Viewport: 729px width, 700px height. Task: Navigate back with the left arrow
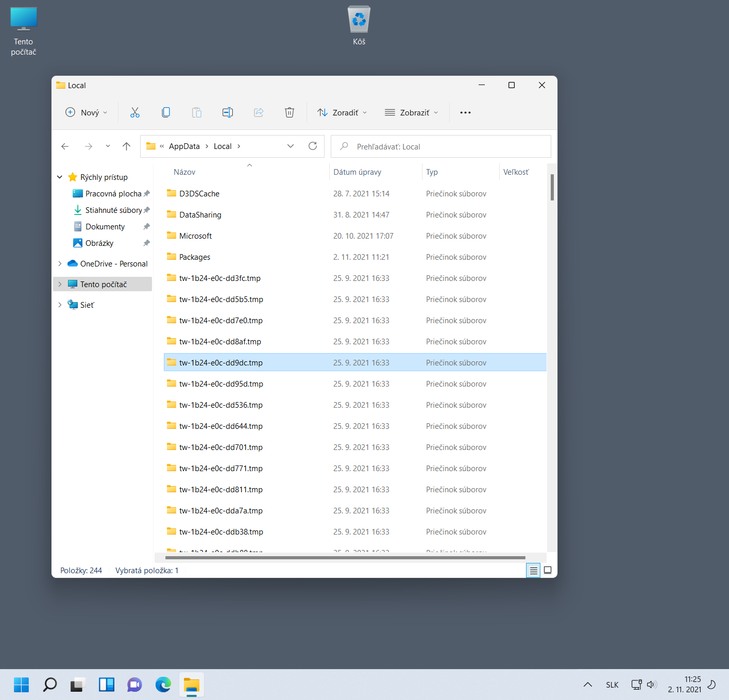(65, 146)
